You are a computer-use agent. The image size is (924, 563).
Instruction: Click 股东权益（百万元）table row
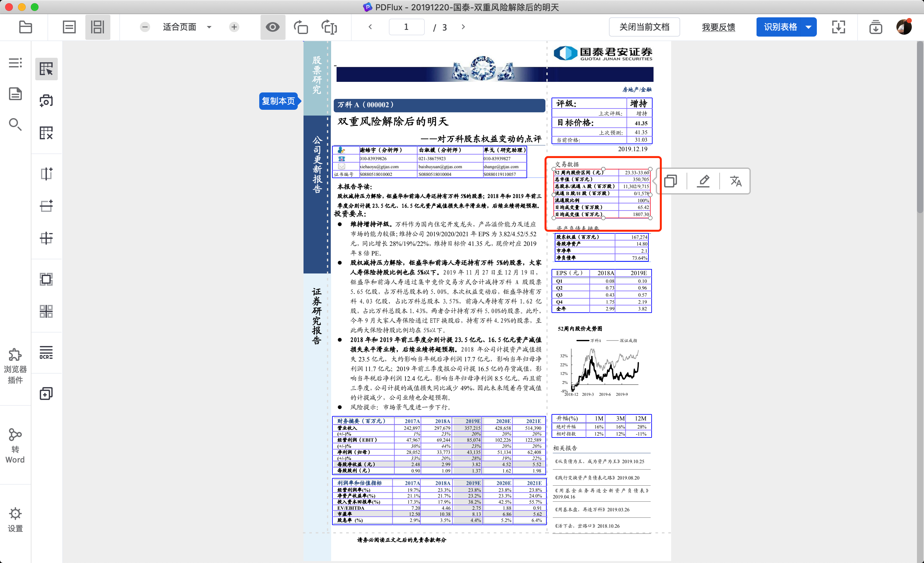click(601, 237)
